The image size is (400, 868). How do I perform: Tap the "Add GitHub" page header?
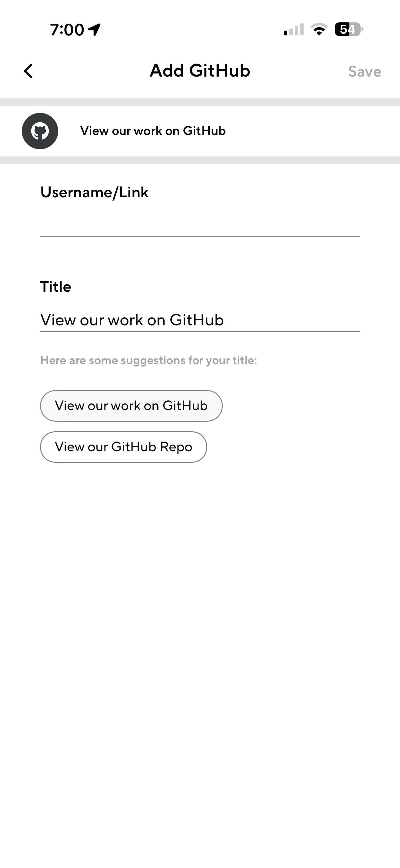pyautogui.click(x=200, y=71)
